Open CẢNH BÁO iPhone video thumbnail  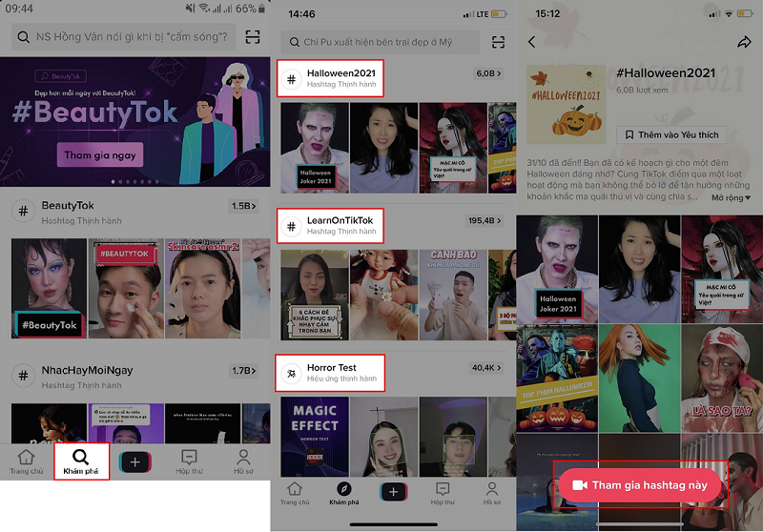[453, 296]
